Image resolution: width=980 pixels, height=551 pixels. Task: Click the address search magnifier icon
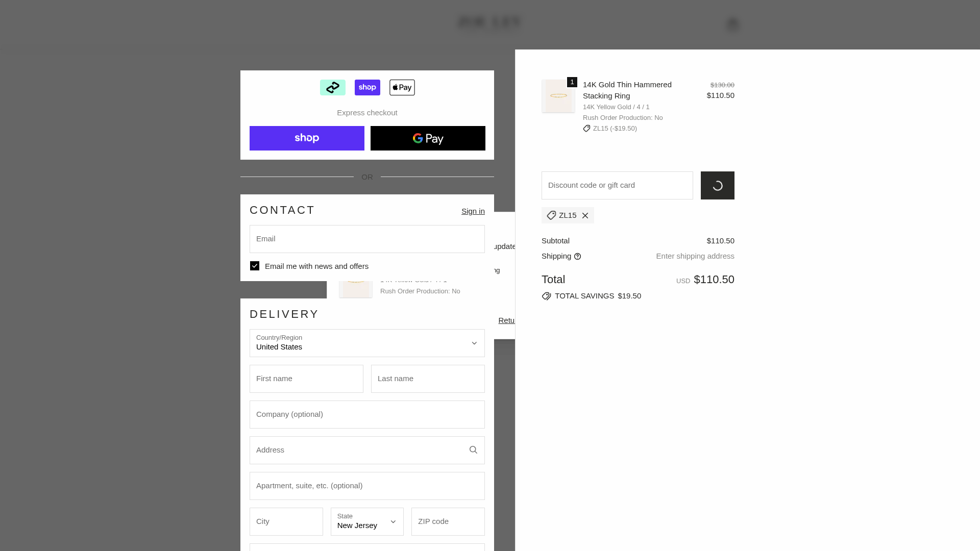click(x=473, y=450)
